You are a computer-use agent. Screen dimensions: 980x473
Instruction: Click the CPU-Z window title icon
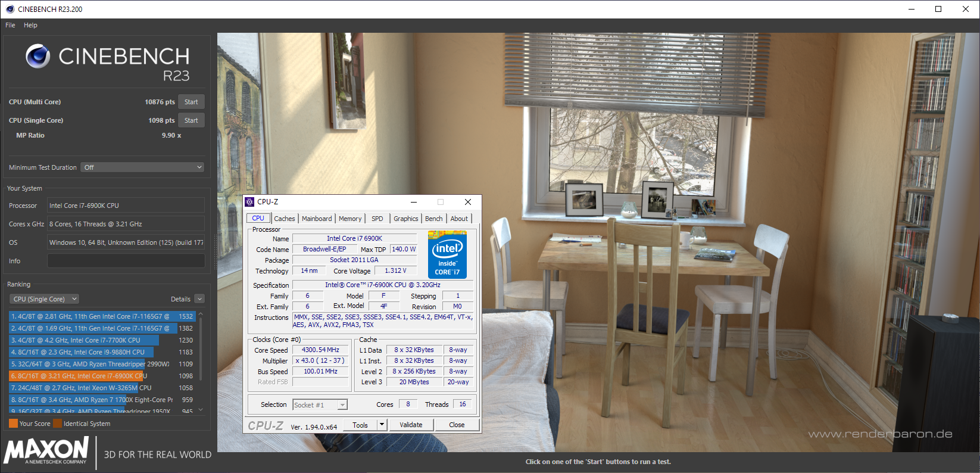tap(250, 202)
